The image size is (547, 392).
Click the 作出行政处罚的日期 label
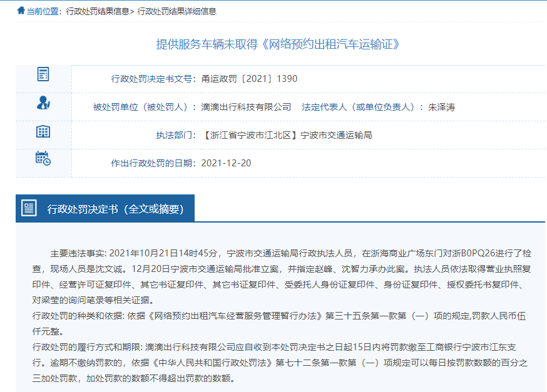tap(153, 163)
